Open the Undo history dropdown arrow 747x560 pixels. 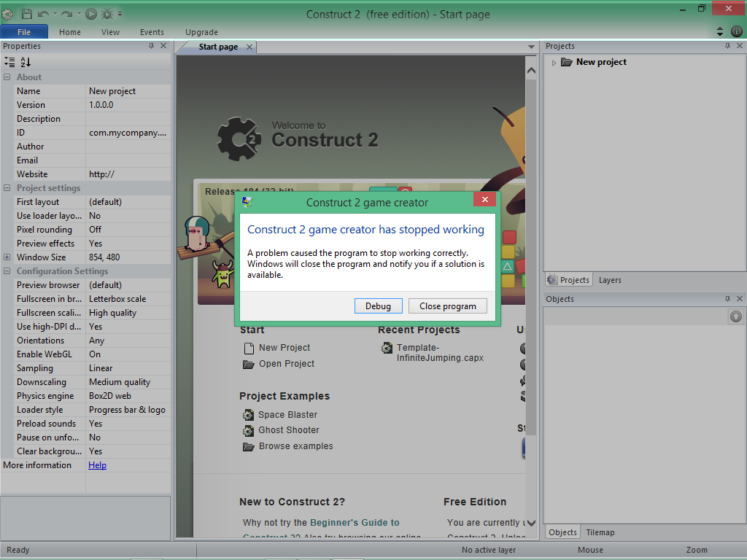[x=55, y=14]
